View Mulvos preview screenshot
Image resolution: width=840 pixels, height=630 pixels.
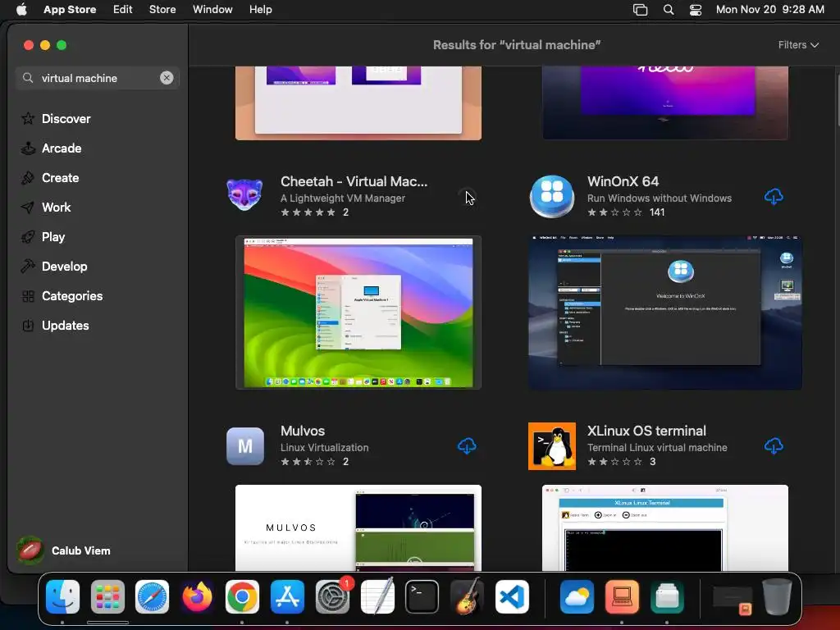358,527
